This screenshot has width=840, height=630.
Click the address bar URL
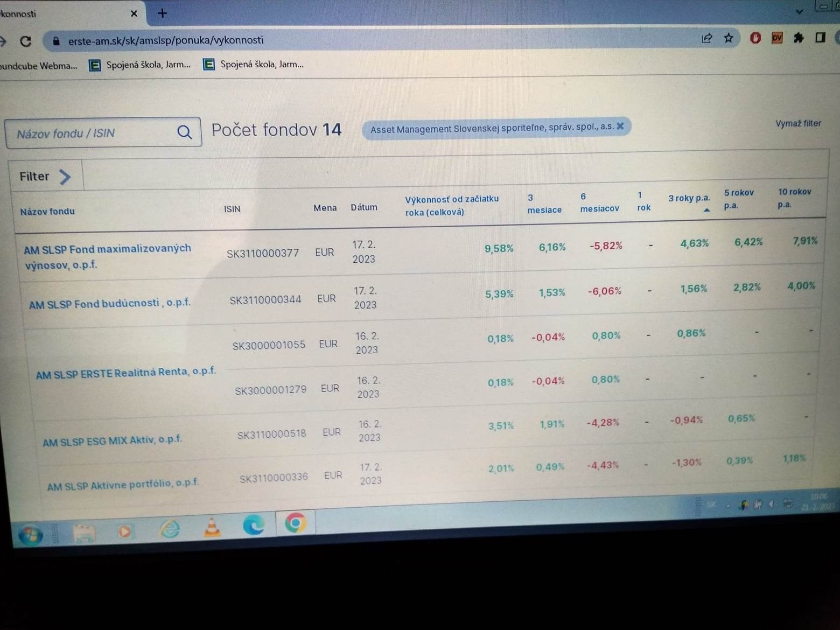166,40
